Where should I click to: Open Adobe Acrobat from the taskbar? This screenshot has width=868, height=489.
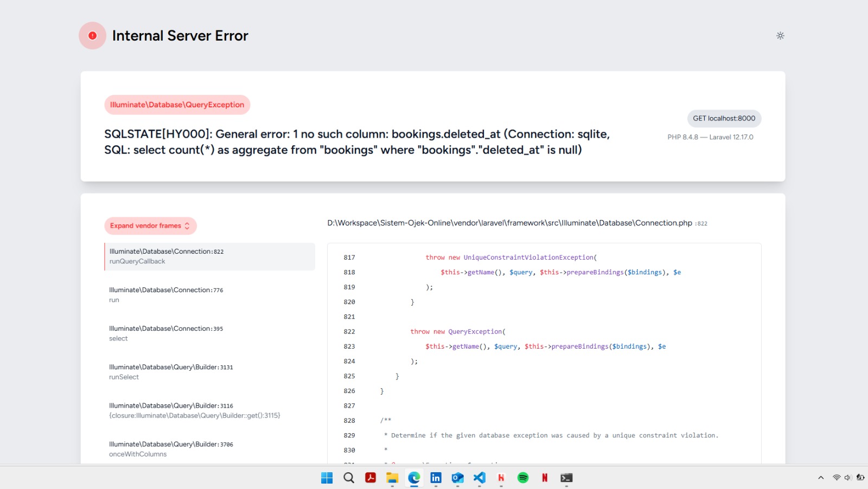[371, 478]
